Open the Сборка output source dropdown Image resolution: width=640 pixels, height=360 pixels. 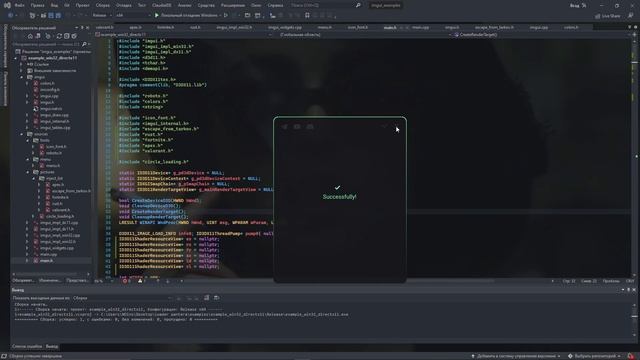122,298
